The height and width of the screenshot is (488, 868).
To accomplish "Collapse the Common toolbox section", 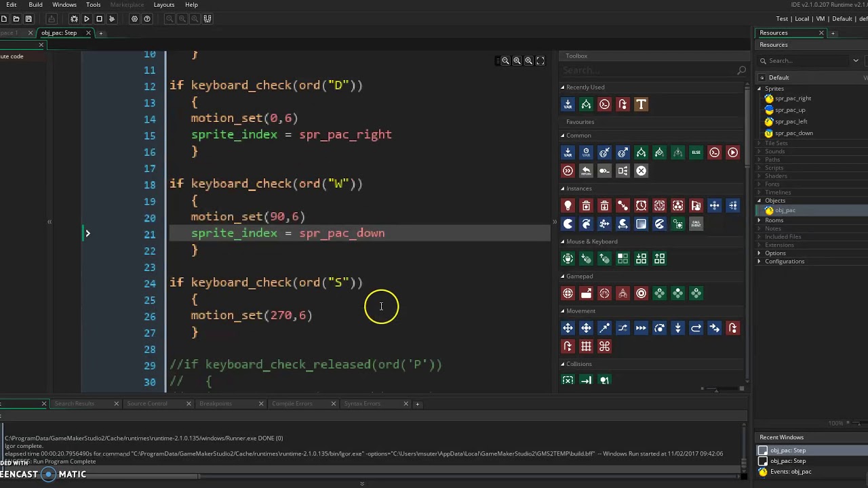I will click(x=562, y=136).
